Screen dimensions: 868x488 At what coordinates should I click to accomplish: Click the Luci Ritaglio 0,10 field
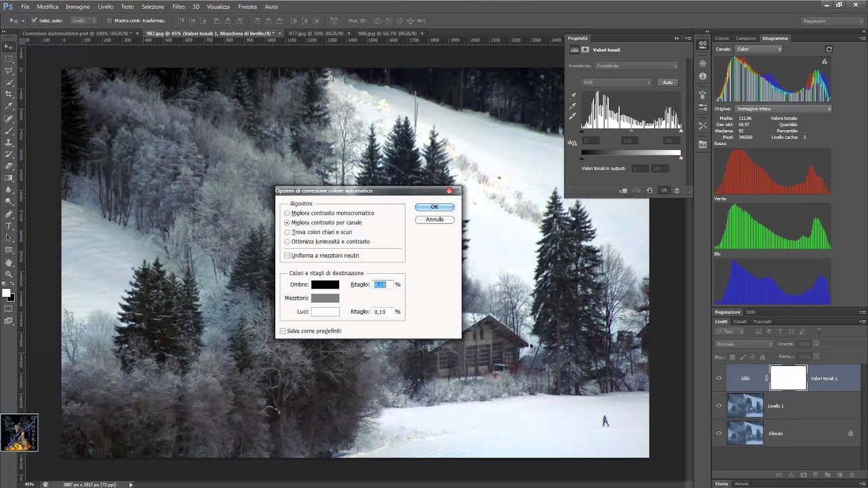click(x=382, y=312)
